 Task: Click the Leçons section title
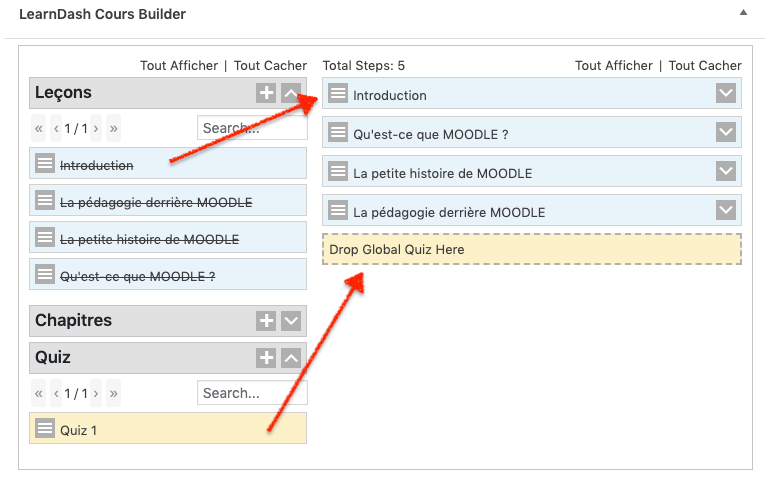[63, 93]
